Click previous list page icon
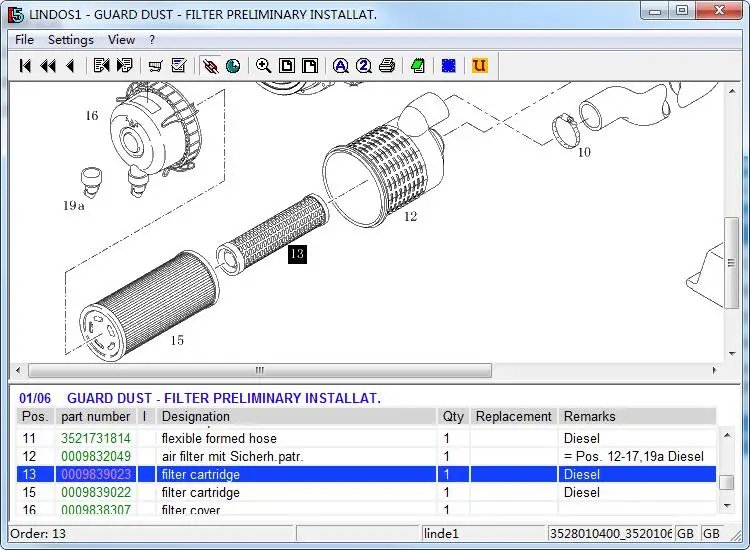Viewport: 750px width, 550px height. [x=101, y=66]
